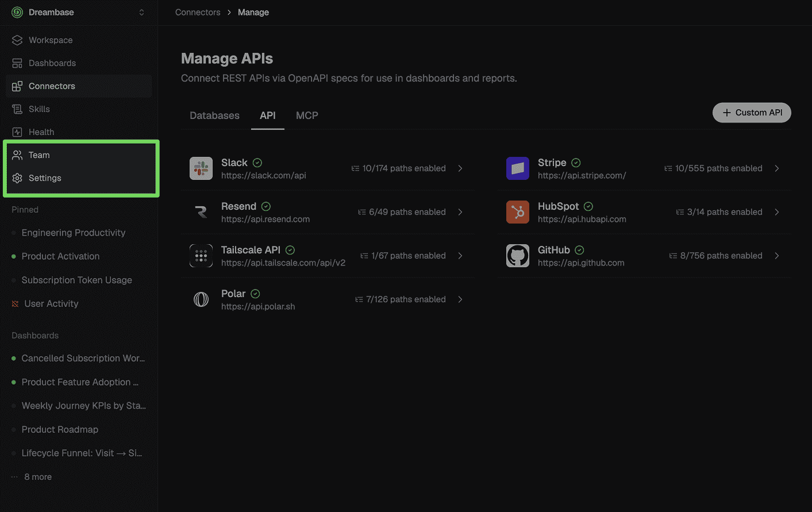Click the User Activity error status icon
The height and width of the screenshot is (512, 812).
[15, 304]
